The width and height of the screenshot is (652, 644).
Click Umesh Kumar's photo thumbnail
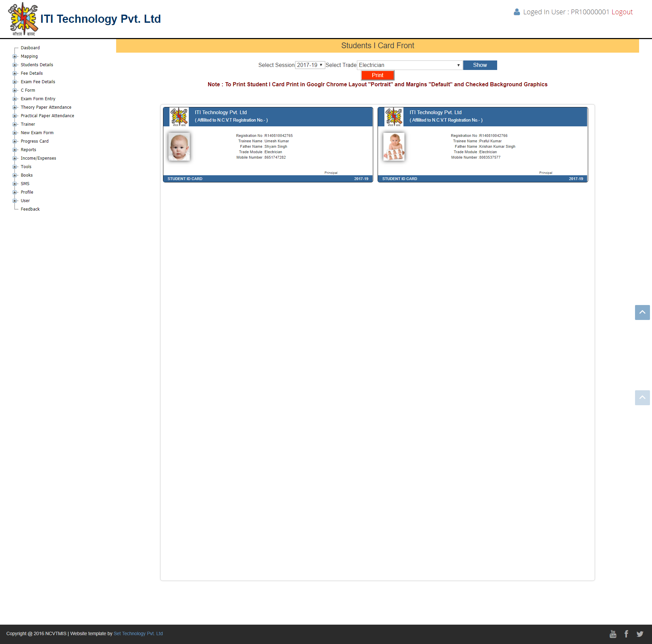pos(179,147)
